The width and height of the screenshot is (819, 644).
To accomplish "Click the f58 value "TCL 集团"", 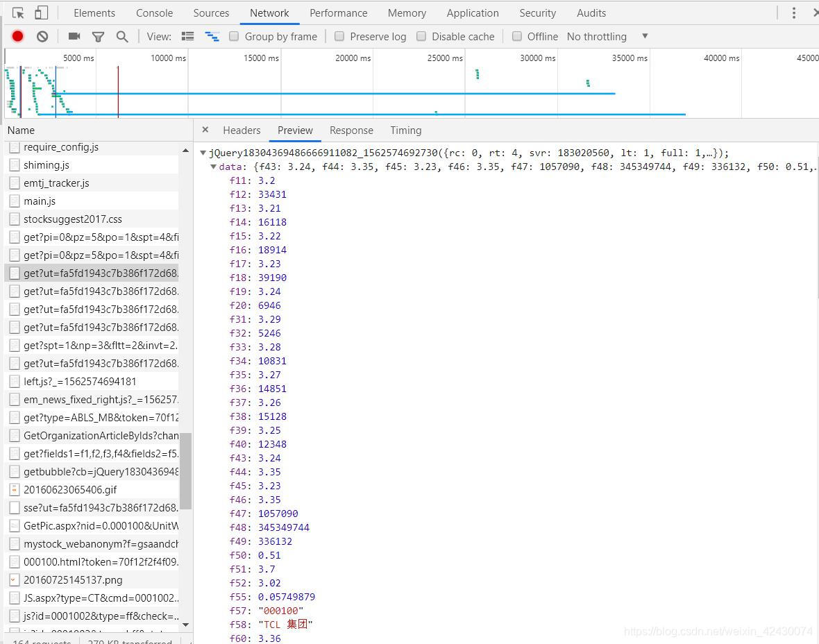I will pos(285,625).
